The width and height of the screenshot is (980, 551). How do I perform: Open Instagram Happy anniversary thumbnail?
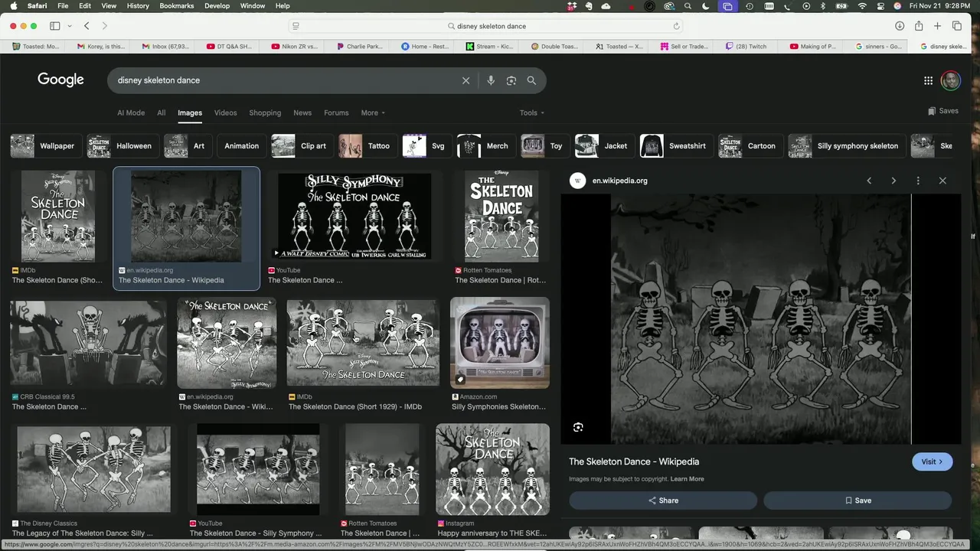click(x=492, y=469)
